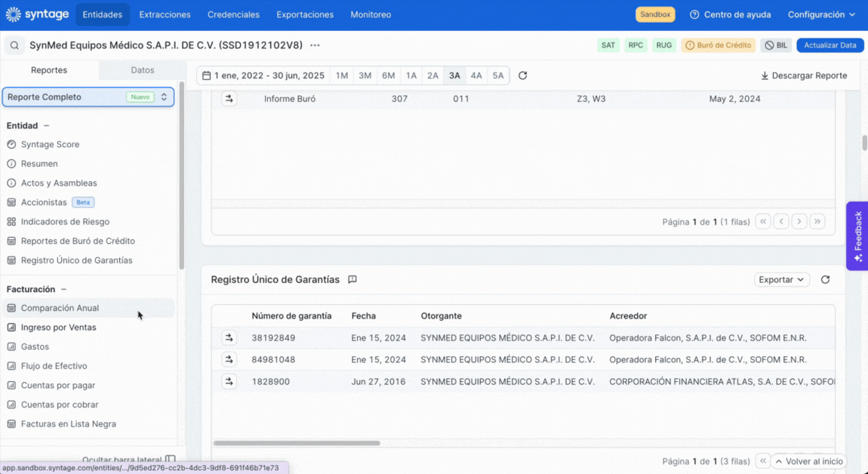This screenshot has width=868, height=474.
Task: Open the Feedback side tab
Action: (857, 236)
